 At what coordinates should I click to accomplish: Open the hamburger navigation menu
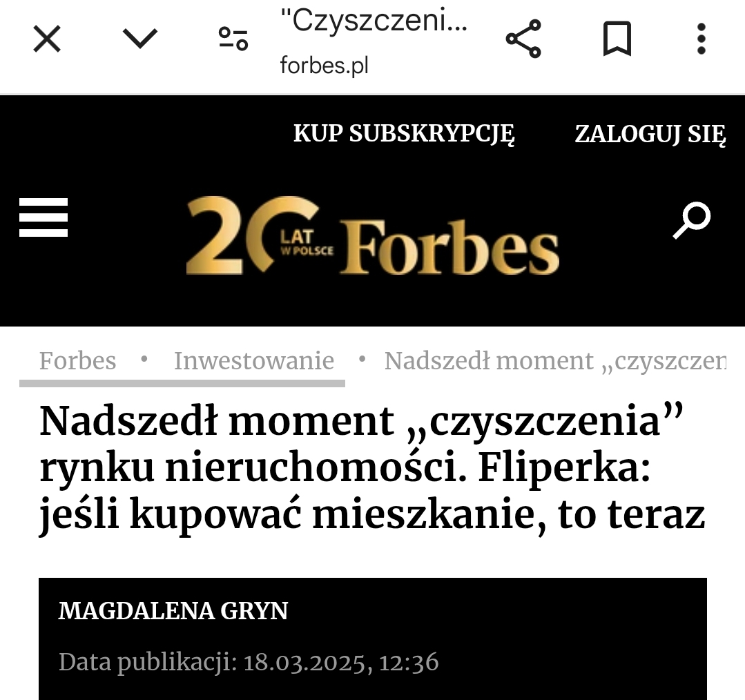pyautogui.click(x=43, y=217)
